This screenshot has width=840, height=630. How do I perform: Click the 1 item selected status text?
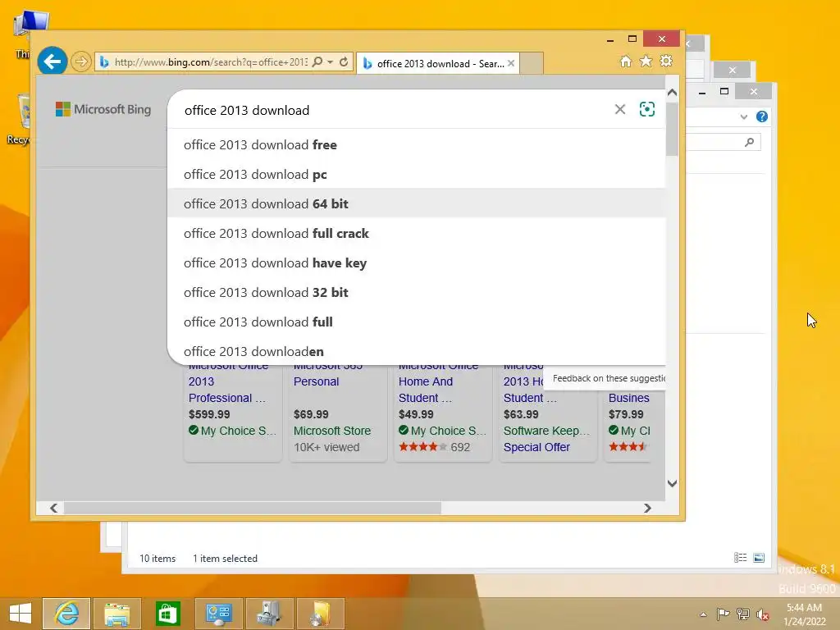[x=225, y=558]
